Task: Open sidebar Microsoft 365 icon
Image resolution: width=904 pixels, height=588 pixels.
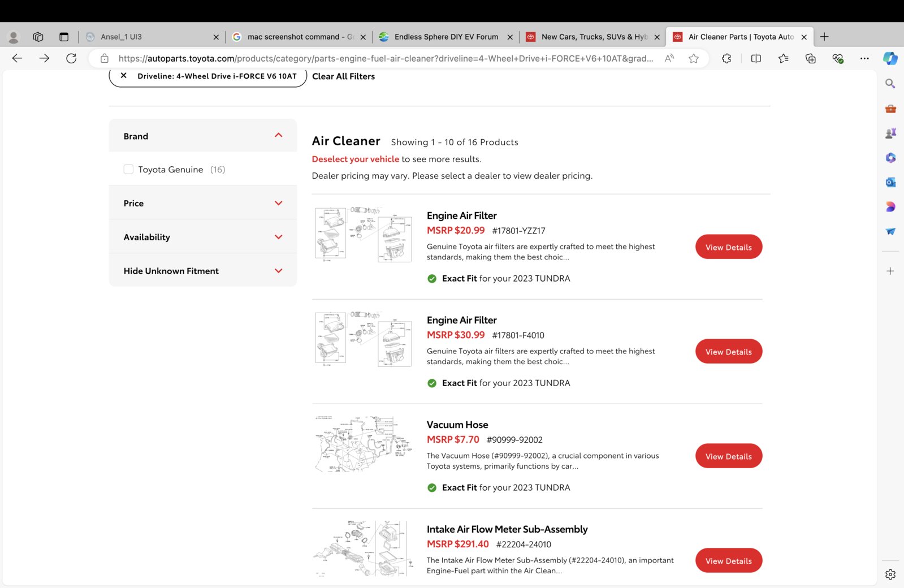Action: (890, 158)
